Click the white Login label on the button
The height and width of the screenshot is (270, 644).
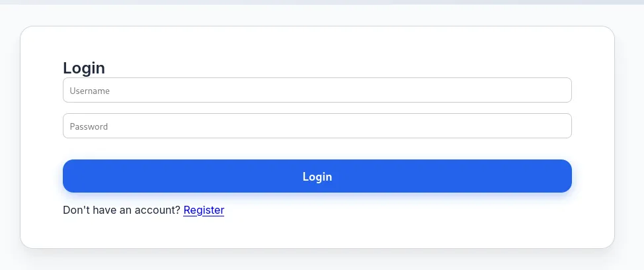317,177
